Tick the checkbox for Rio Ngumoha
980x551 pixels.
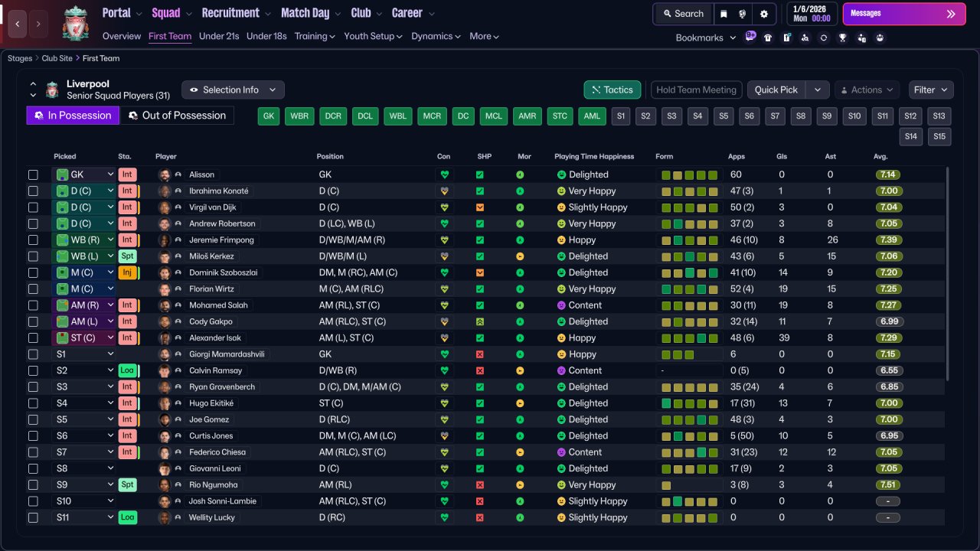point(33,485)
